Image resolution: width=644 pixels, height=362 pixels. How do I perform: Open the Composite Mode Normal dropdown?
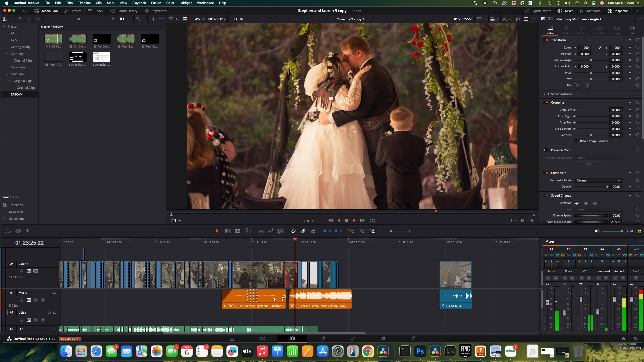tap(598, 180)
